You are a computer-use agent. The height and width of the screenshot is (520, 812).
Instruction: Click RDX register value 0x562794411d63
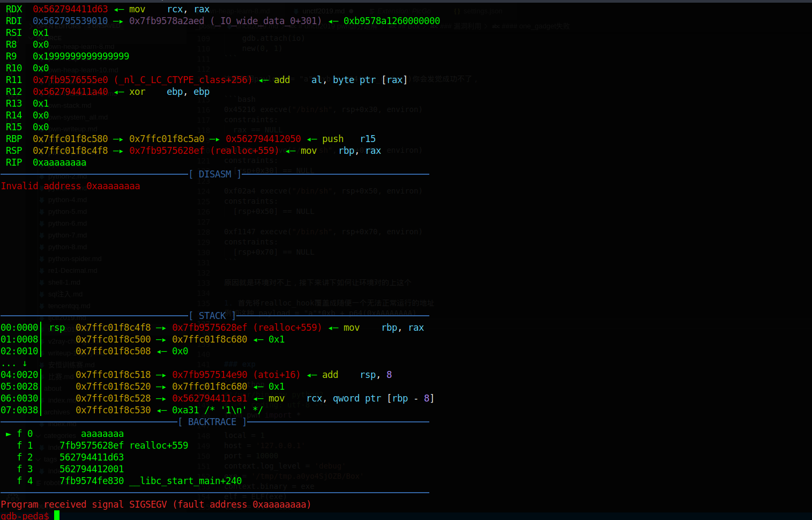tap(70, 9)
